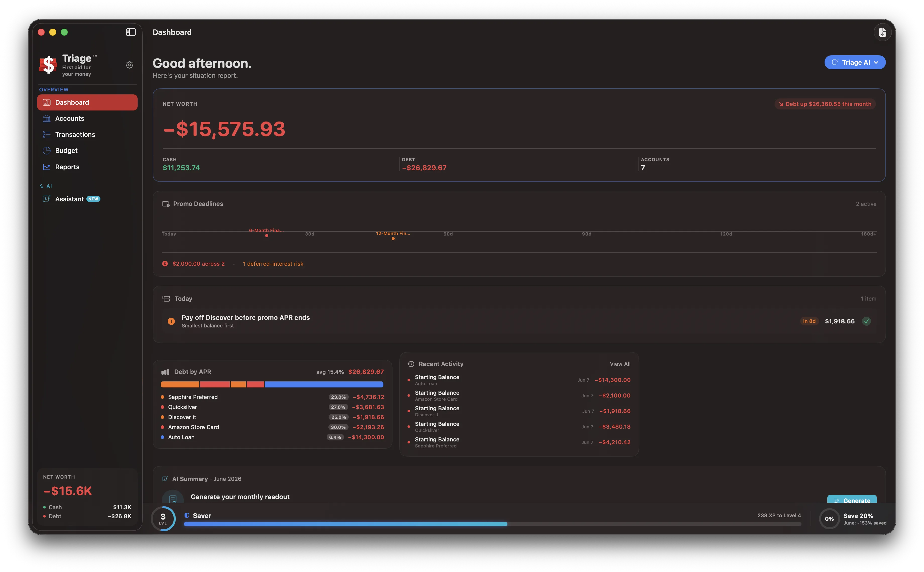Open settings gear beside Triage logo
Viewport: 924px width, 572px height.
(x=129, y=65)
